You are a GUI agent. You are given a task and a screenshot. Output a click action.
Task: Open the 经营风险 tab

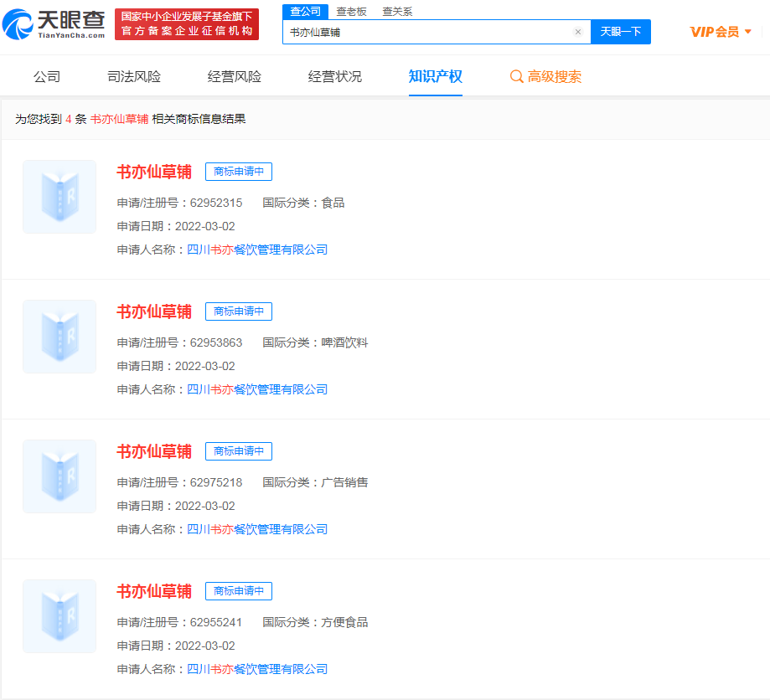tap(235, 76)
